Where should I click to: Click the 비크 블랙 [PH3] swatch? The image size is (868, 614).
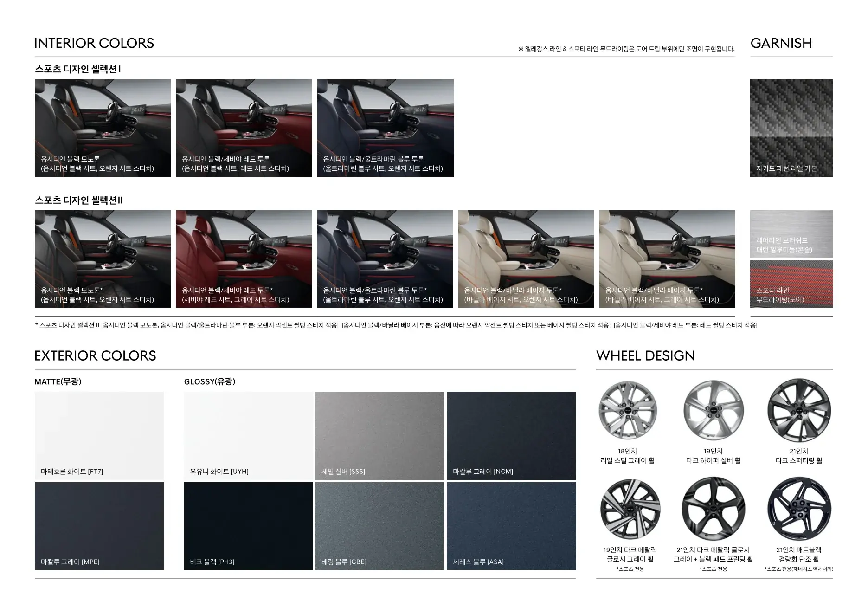(x=249, y=526)
